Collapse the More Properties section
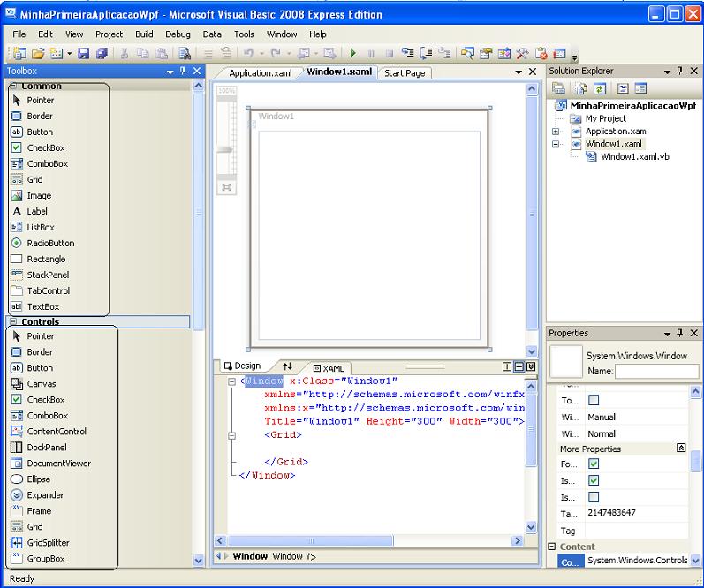704x588 pixels. pos(681,448)
